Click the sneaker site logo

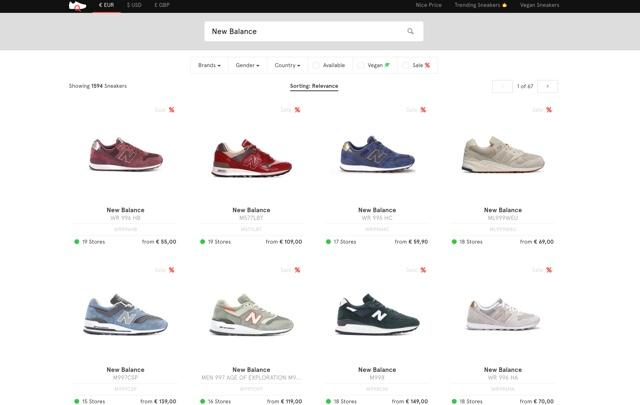pos(78,5)
